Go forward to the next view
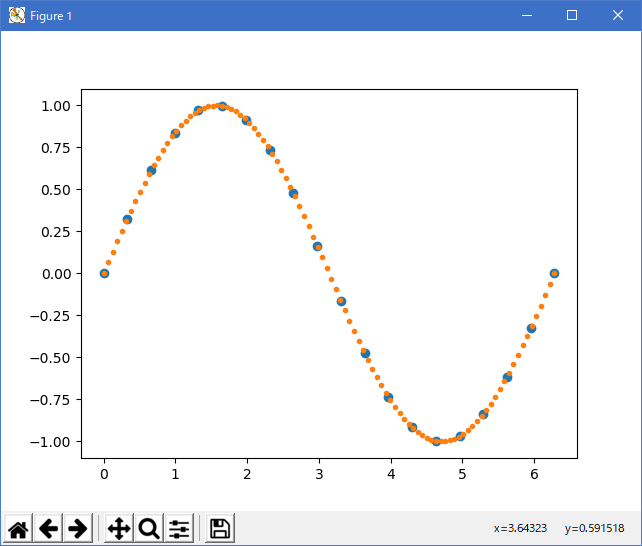The width and height of the screenshot is (642, 546). click(x=78, y=529)
